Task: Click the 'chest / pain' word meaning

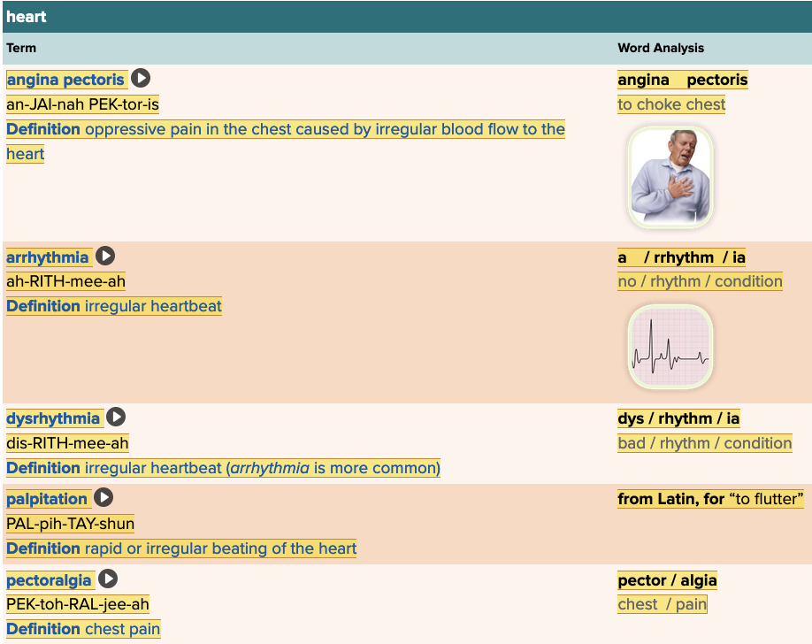Action: tap(662, 604)
